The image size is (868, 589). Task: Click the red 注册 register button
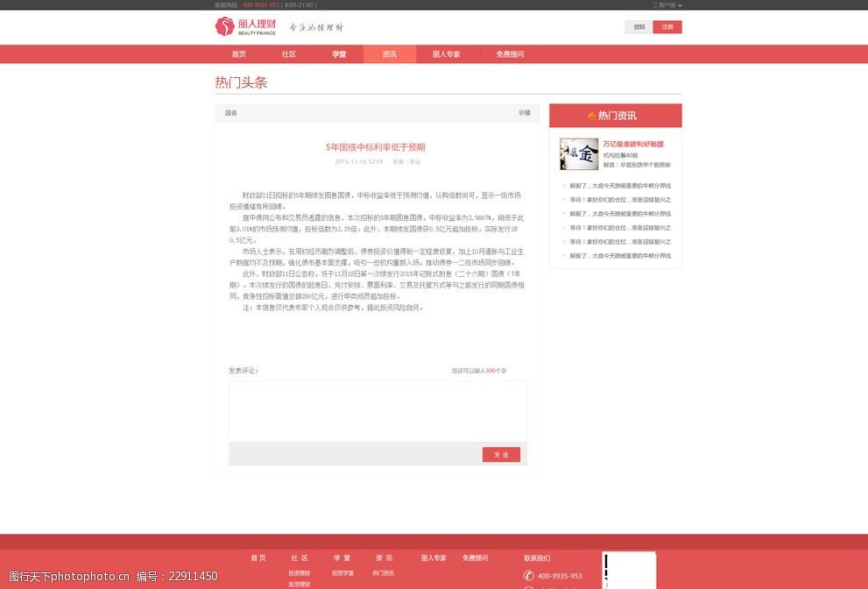click(667, 27)
